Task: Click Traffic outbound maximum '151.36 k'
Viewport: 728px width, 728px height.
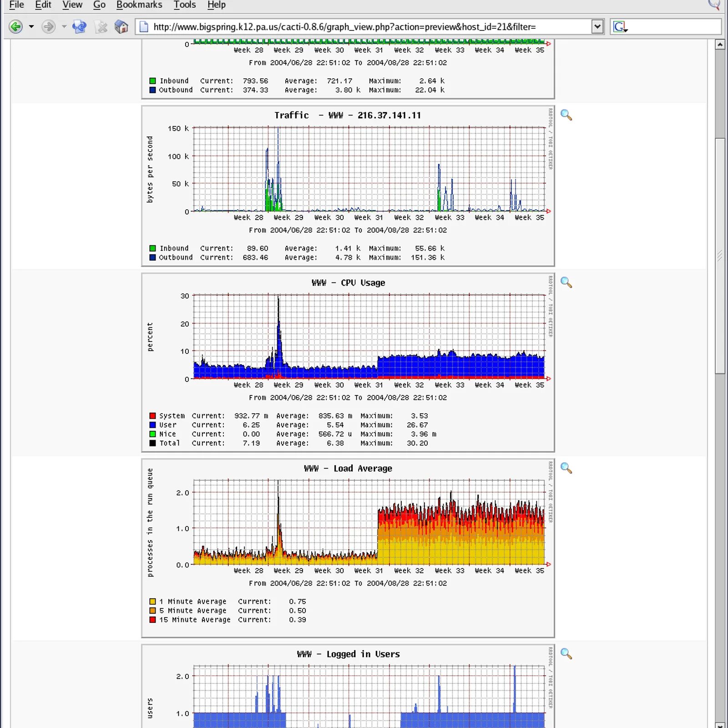Action: point(427,257)
